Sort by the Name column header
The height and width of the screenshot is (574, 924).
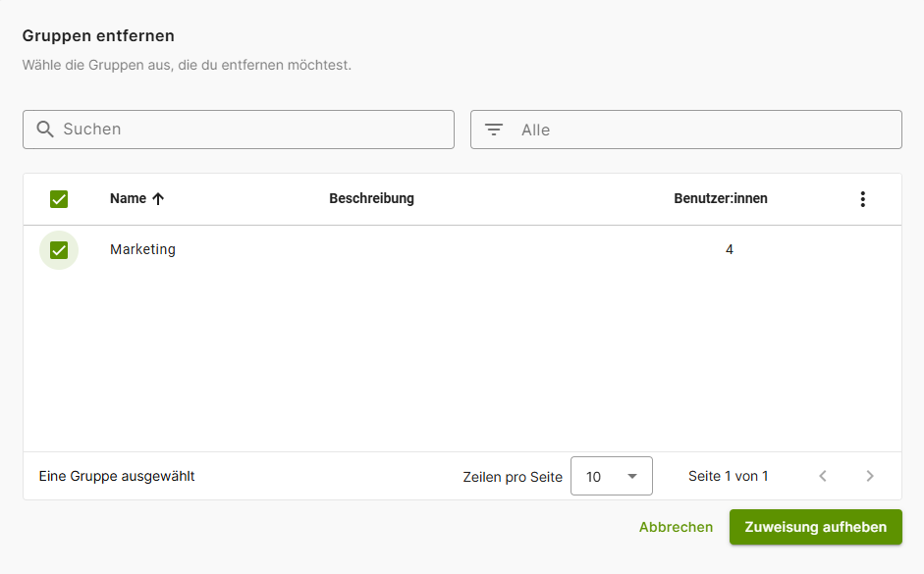(x=128, y=198)
